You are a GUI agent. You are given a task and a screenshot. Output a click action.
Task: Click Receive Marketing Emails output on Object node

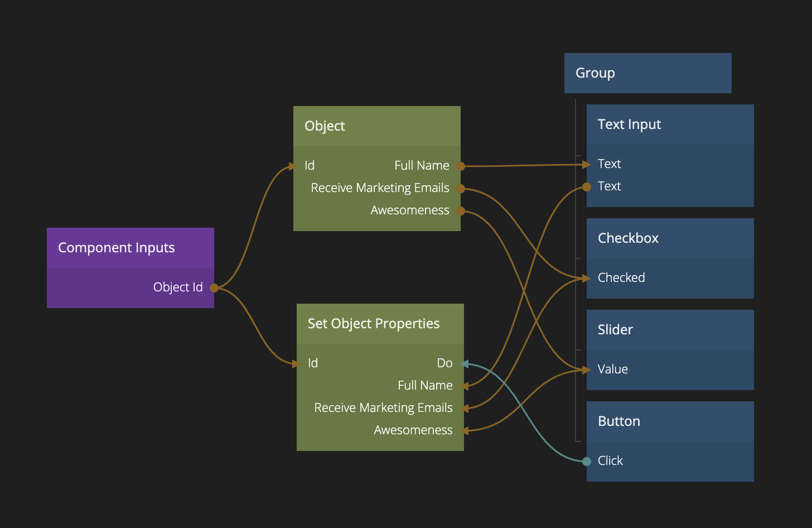tap(461, 189)
